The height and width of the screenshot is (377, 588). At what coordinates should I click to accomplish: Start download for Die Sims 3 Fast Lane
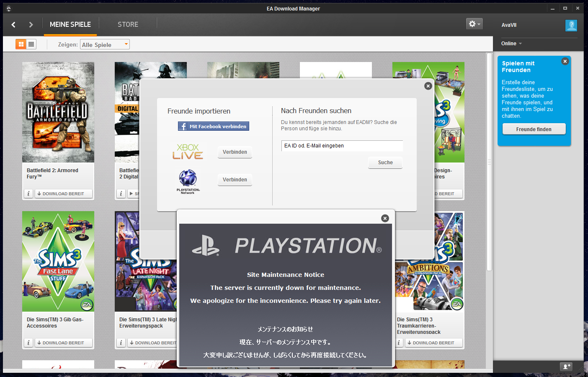point(63,343)
